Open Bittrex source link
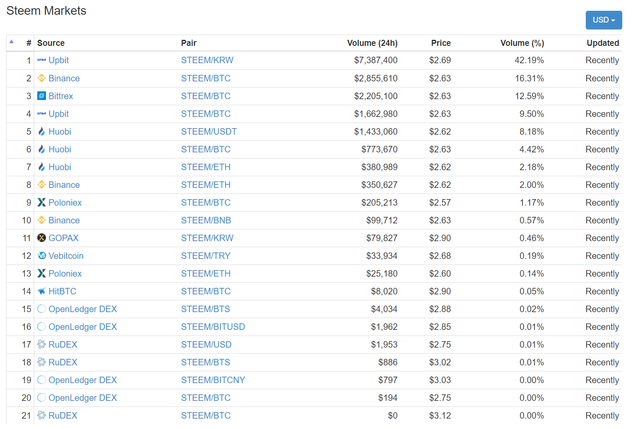The width and height of the screenshot is (640, 429). coord(60,96)
